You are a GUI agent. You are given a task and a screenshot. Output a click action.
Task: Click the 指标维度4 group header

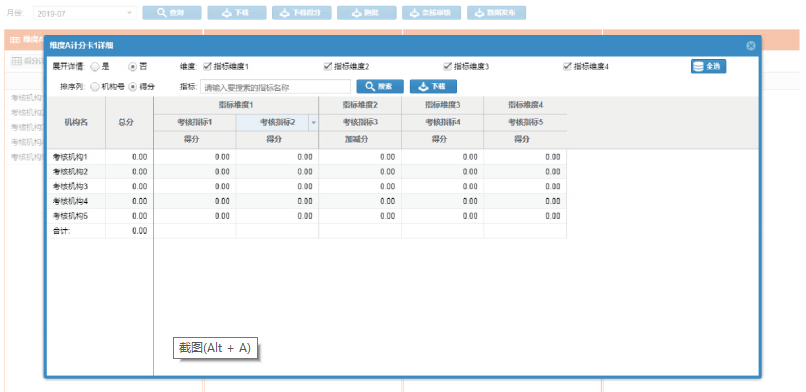pyautogui.click(x=525, y=105)
